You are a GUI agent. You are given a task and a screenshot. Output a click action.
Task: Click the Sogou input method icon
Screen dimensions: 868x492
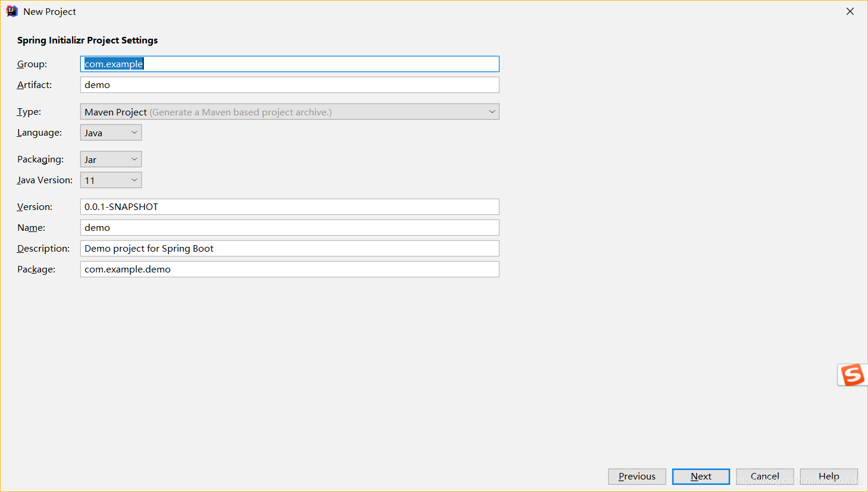pyautogui.click(x=852, y=375)
